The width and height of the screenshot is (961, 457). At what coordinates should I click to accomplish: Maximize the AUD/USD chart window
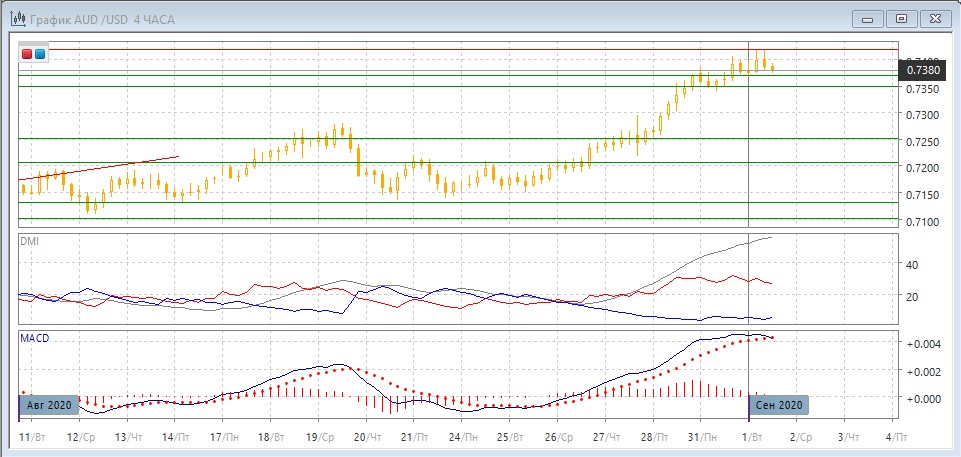click(x=902, y=18)
